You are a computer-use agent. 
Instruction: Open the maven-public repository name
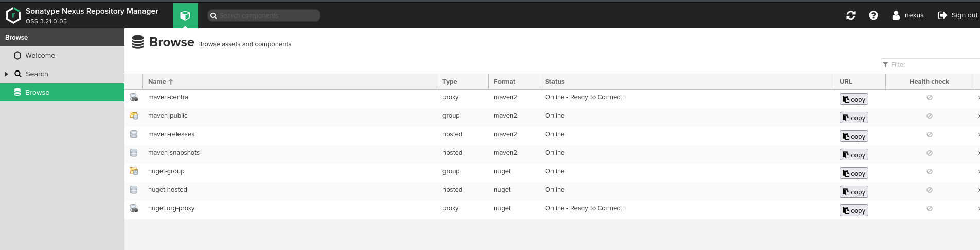168,116
